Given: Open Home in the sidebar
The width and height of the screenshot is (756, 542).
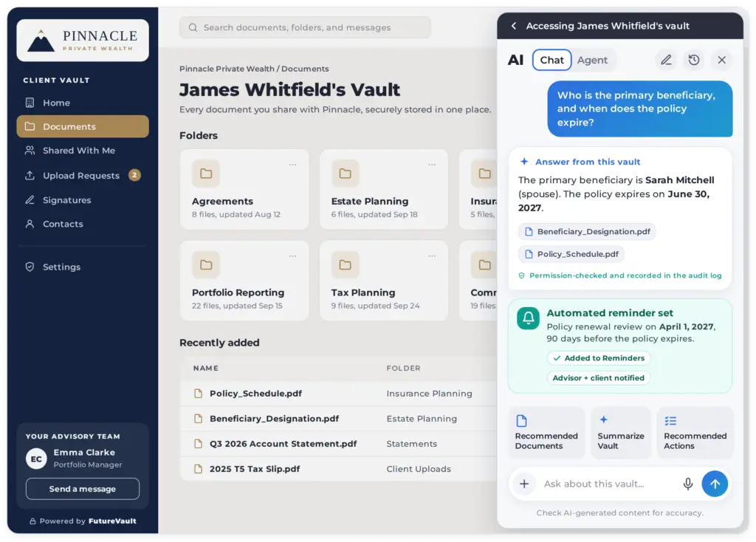Looking at the screenshot, I should pyautogui.click(x=83, y=103).
